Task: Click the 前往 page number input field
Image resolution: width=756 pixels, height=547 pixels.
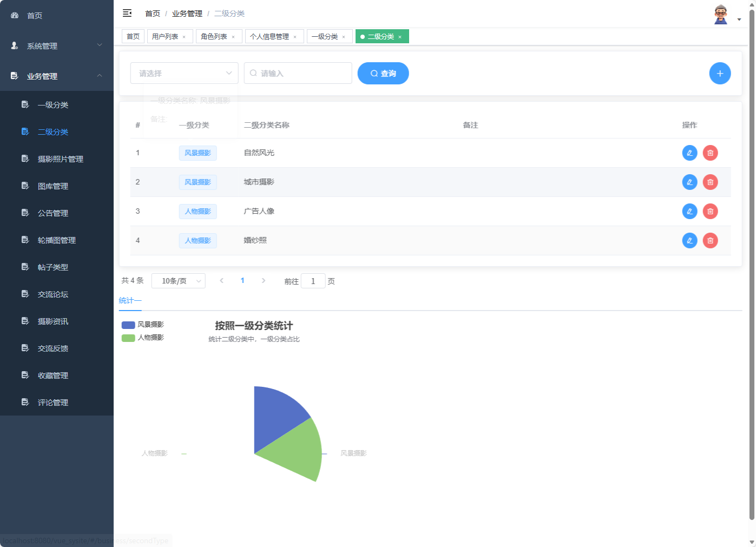Action: [x=313, y=281]
